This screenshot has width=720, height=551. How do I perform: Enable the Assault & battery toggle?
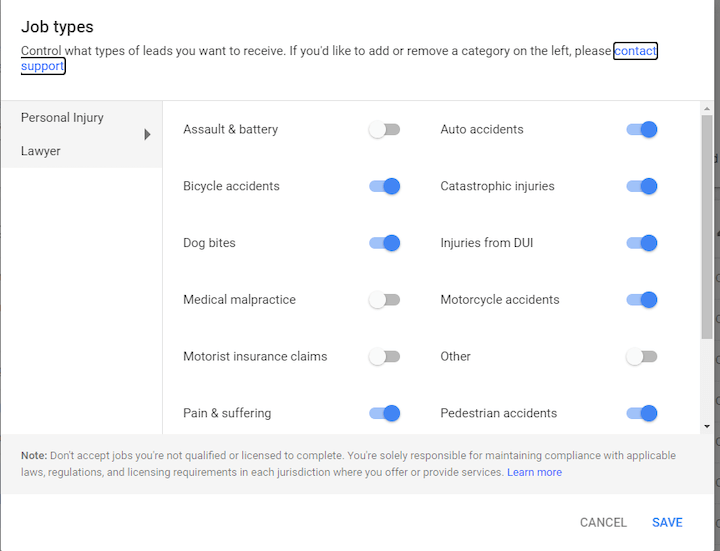[x=384, y=130]
